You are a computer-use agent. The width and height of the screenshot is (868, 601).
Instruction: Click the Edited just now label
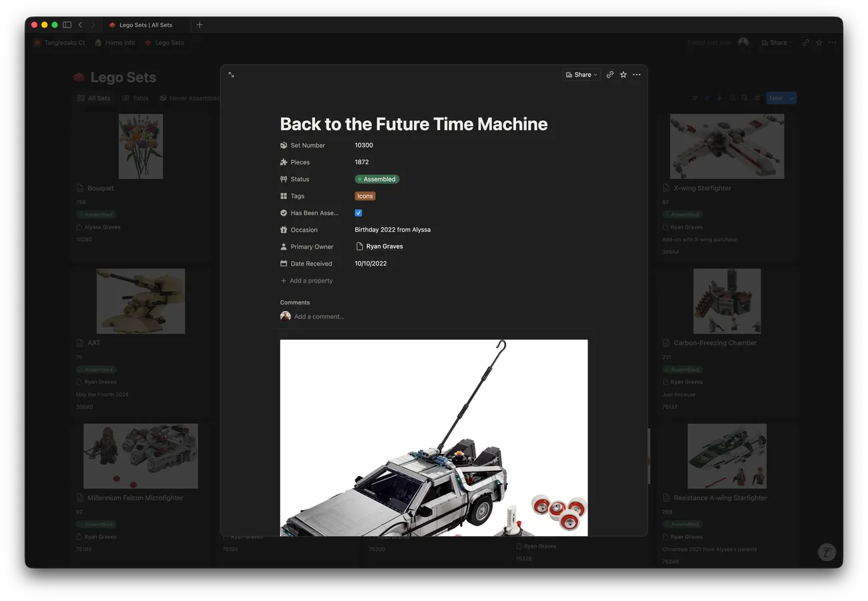[709, 43]
